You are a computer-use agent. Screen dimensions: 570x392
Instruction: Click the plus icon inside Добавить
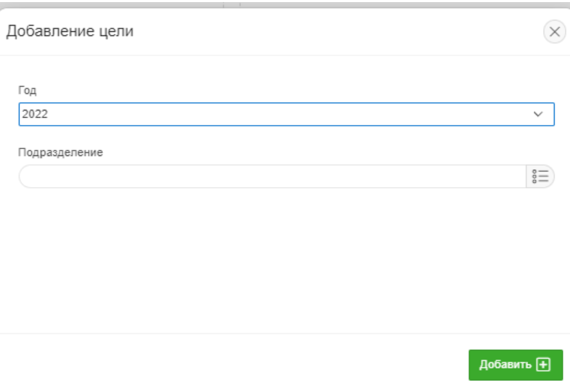544,364
